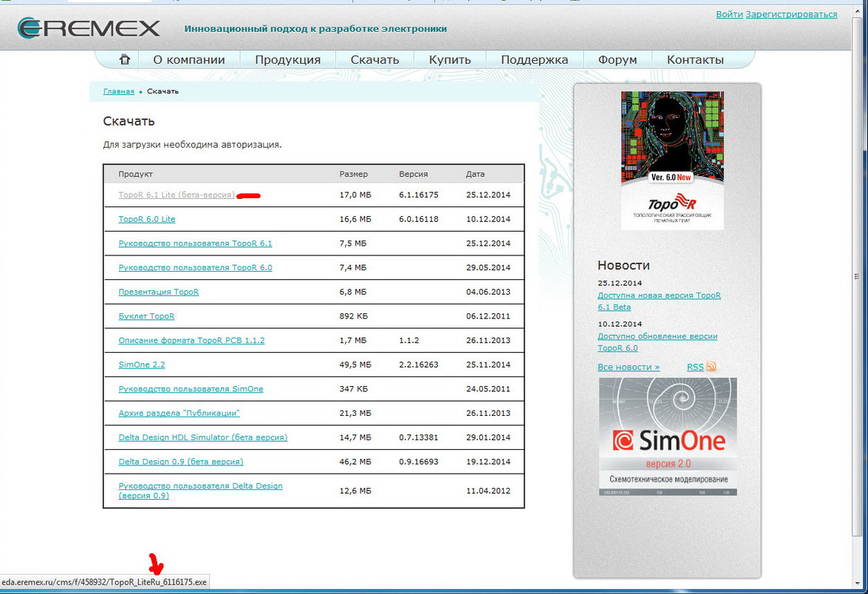This screenshot has width=868, height=594.
Task: Click the Новости sidebar heading
Action: click(x=624, y=265)
